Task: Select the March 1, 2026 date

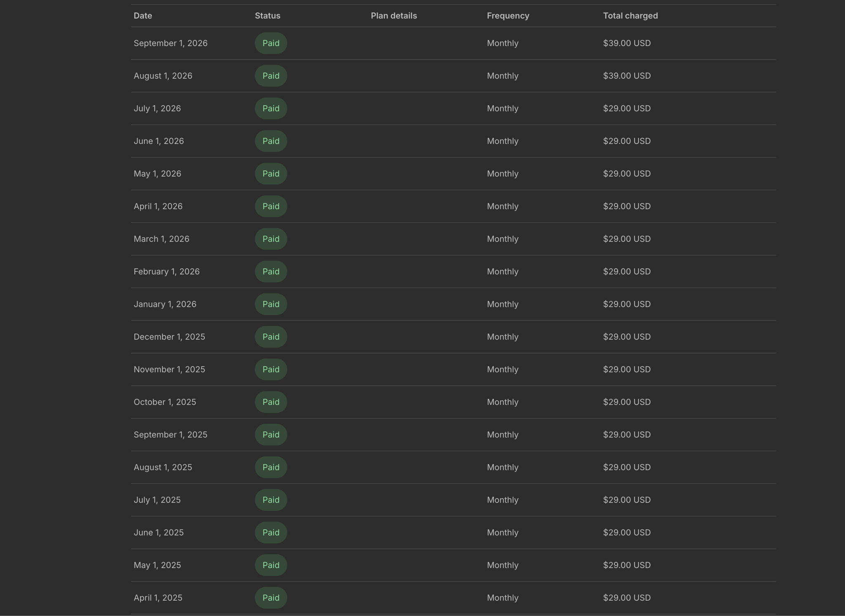Action: point(161,239)
